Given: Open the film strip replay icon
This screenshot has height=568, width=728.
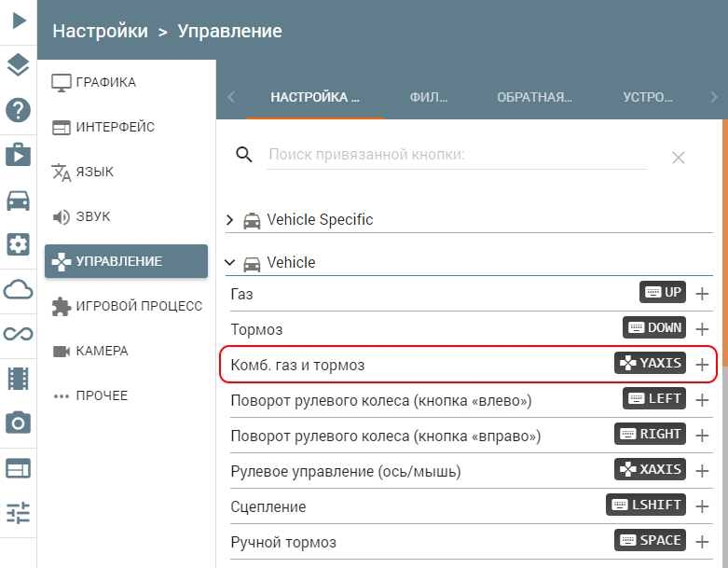Looking at the screenshot, I should pyautogui.click(x=18, y=378).
